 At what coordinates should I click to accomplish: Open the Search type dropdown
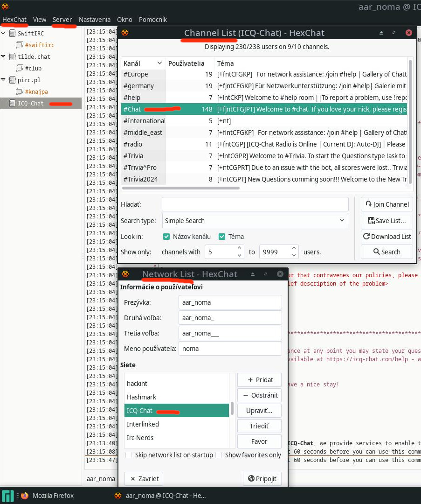[255, 221]
